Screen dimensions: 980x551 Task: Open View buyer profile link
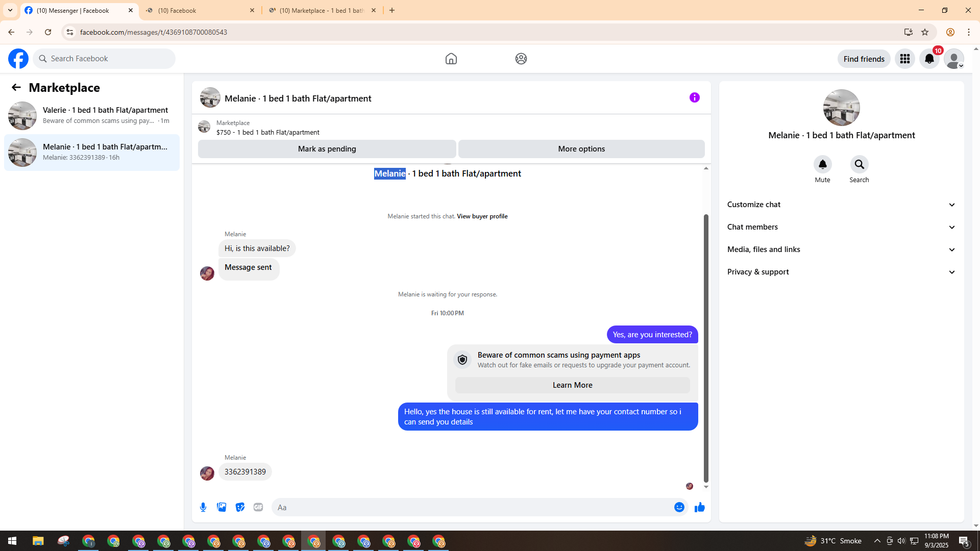(x=482, y=216)
